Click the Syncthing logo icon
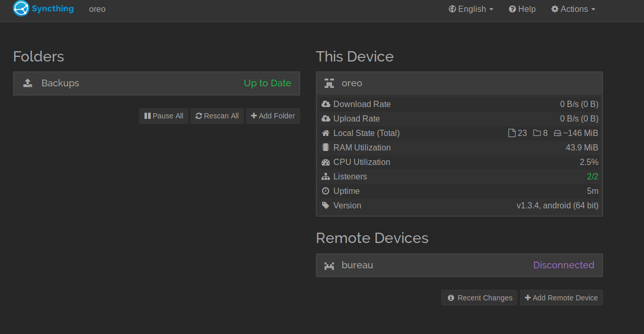This screenshot has height=334, width=644. (x=21, y=9)
